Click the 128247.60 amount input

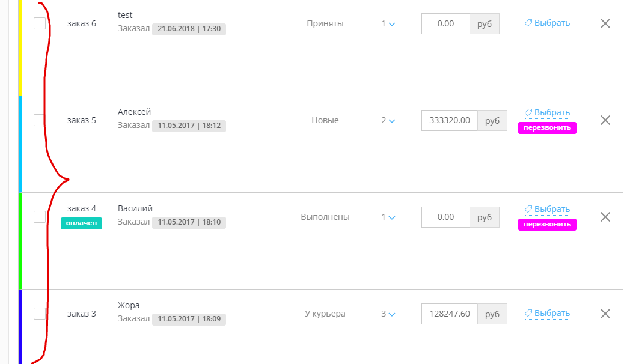[450, 314]
